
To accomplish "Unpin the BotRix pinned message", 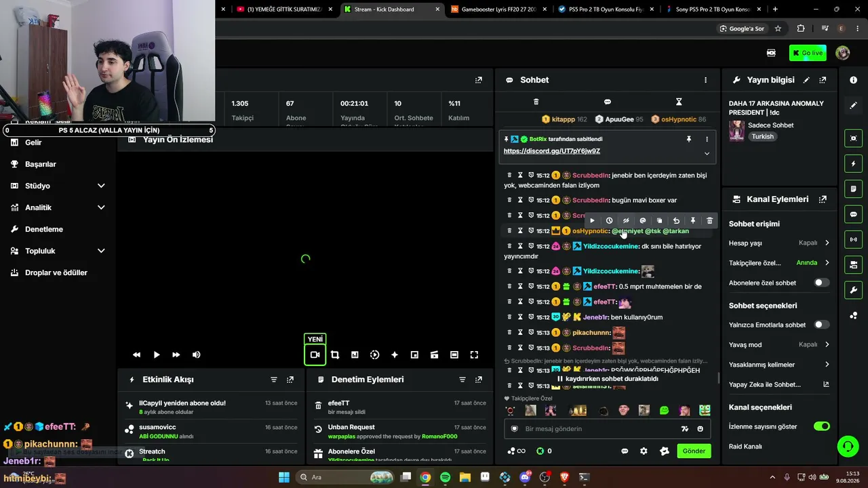I will [689, 139].
